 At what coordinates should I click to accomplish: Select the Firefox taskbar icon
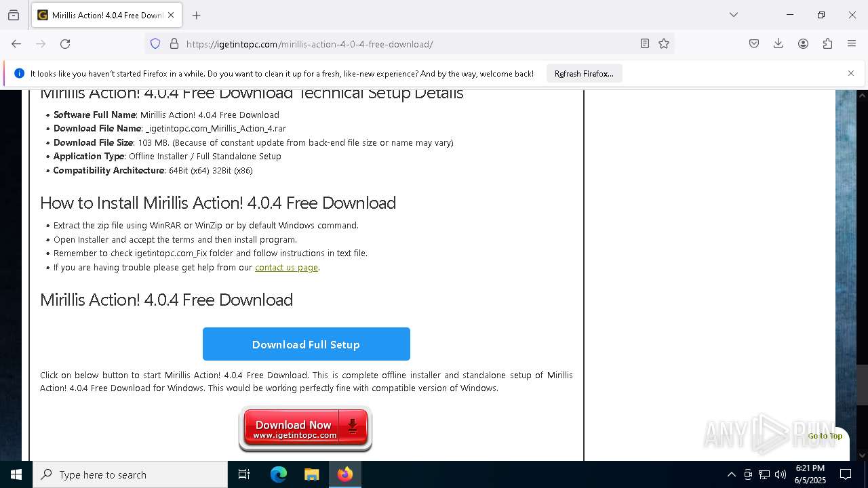click(345, 474)
